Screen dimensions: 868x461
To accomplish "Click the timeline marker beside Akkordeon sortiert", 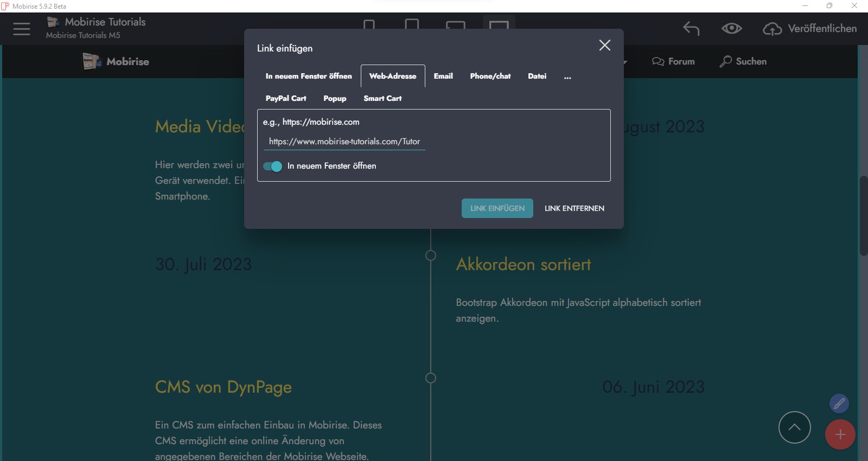I will [x=431, y=255].
